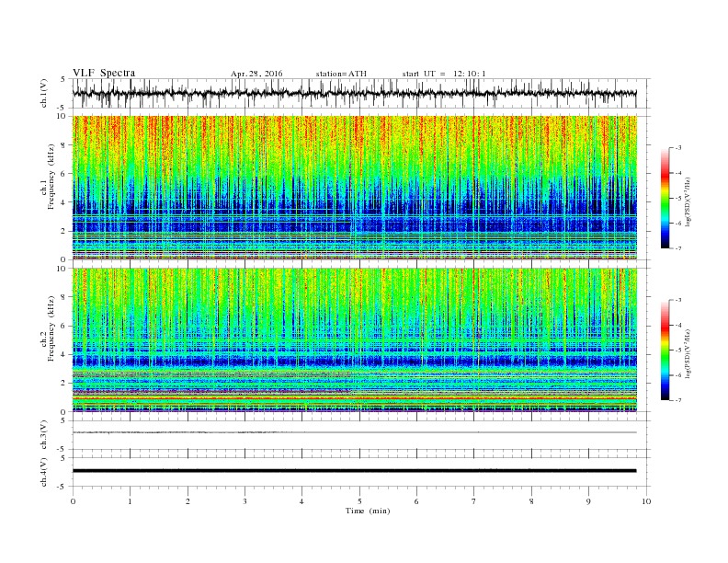Click the "VLF Spectra" plot title
Screen dimensions: 728x563
104,73
